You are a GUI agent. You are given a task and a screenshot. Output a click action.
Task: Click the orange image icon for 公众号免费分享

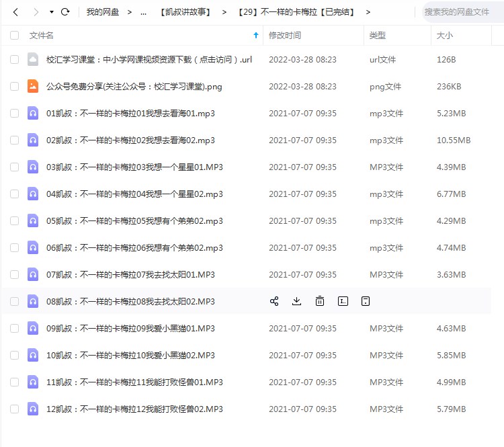pos(33,86)
